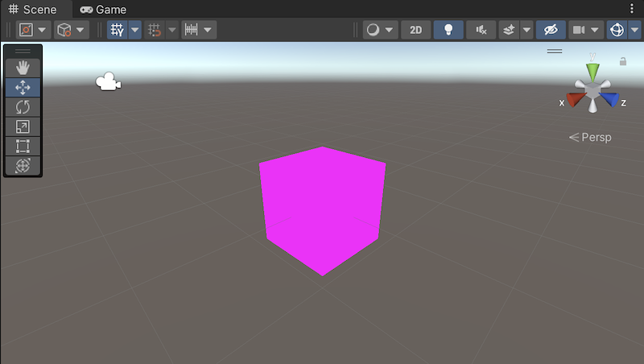Viewport: 644px width, 364px height.
Task: Click the green Y axis cone
Action: click(x=592, y=72)
